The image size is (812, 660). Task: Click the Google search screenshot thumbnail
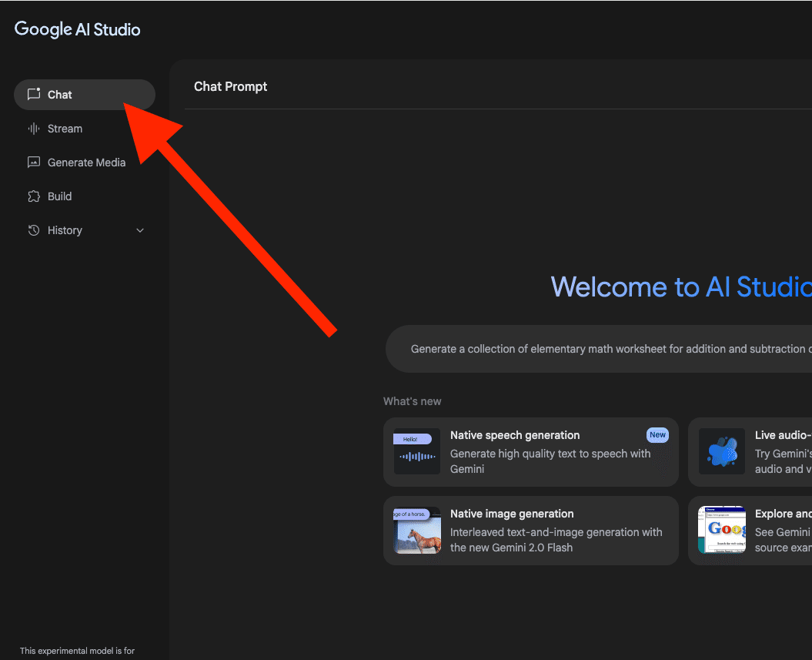[x=722, y=530]
